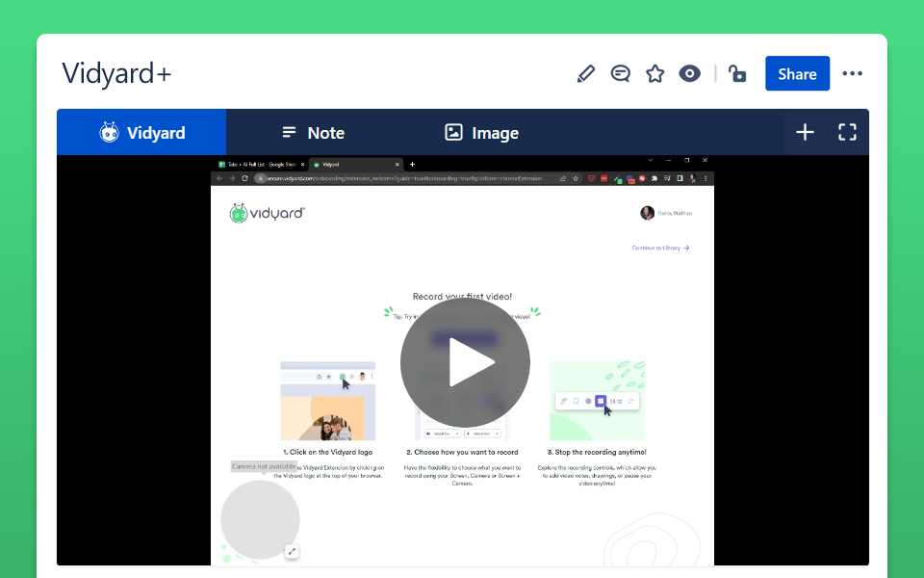Open the comments speech bubble icon
The width and height of the screenshot is (924, 578).
click(x=620, y=74)
